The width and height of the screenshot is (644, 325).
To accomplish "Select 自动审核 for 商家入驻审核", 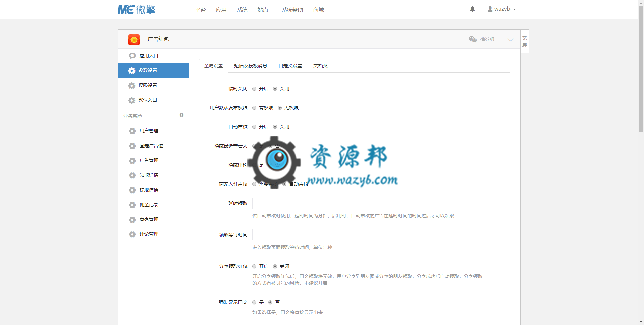I will (284, 184).
